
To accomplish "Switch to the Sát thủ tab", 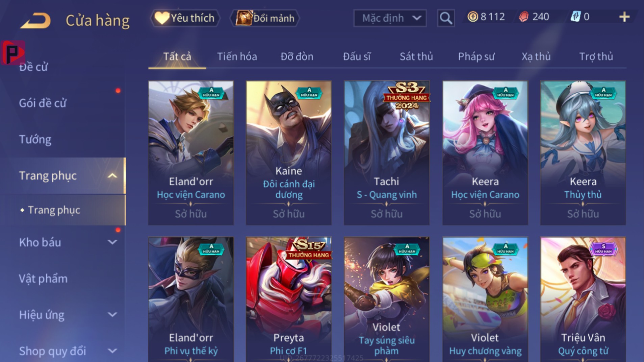I will (x=416, y=56).
